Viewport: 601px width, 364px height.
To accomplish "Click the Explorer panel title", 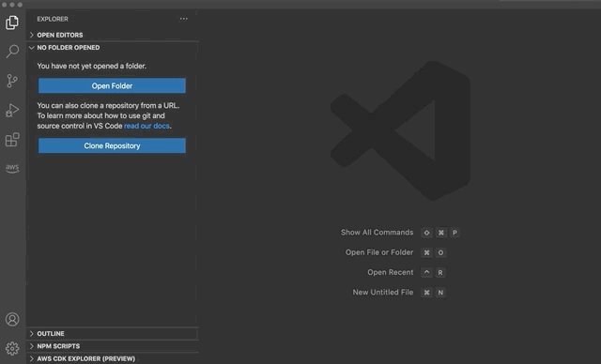I will [x=53, y=19].
